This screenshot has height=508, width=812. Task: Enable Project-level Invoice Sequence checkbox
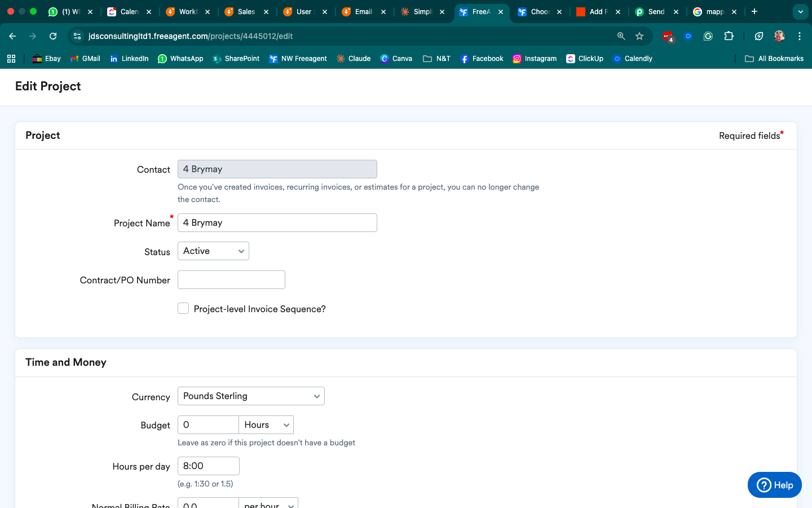click(x=183, y=308)
